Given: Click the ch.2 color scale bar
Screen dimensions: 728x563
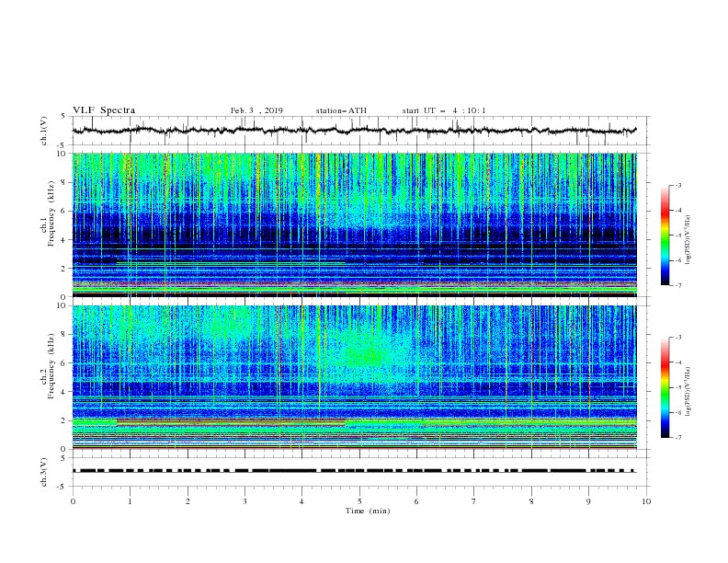Looking at the screenshot, I should [x=665, y=387].
